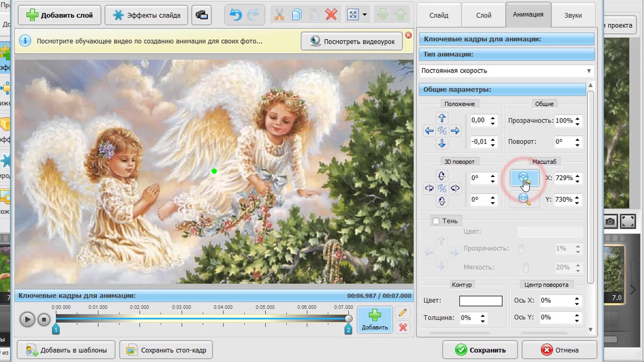Click Добавить в шаблоны button
644x362 pixels.
coord(66,350)
